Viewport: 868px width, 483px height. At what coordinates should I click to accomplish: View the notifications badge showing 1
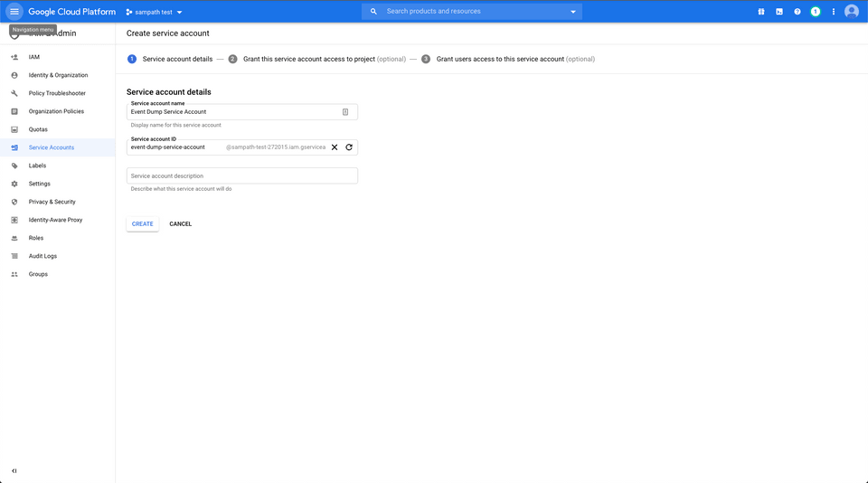(x=816, y=12)
